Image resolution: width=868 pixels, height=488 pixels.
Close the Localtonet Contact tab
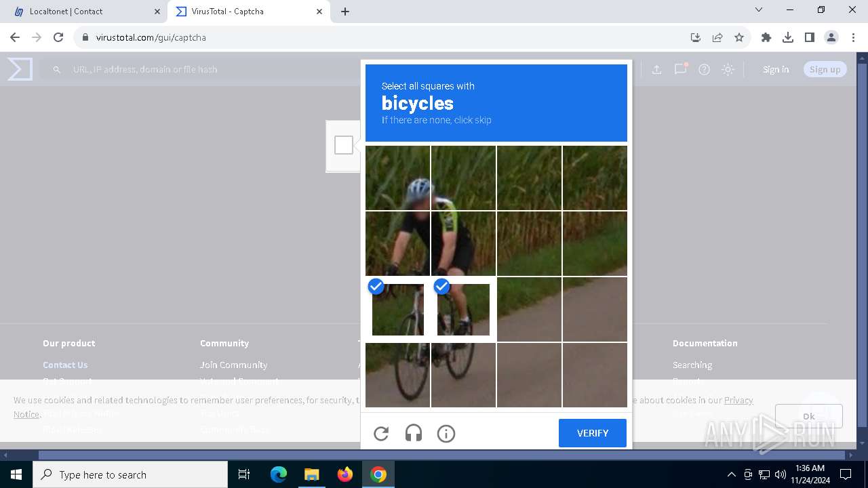(157, 12)
